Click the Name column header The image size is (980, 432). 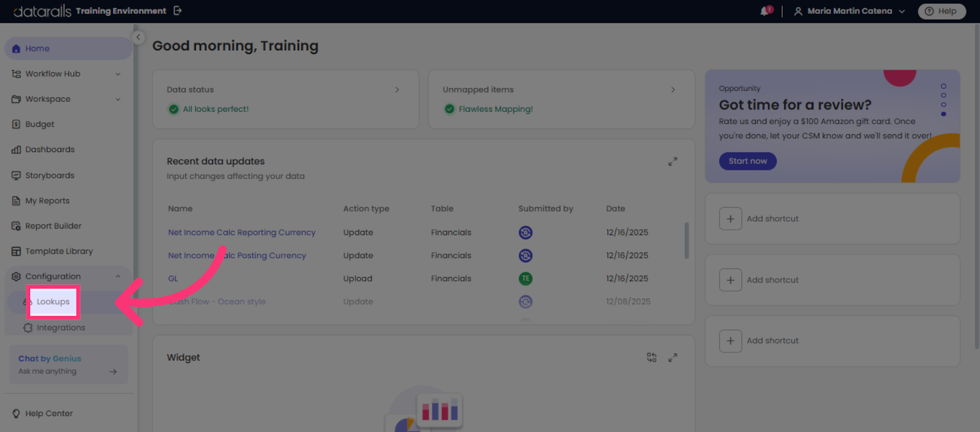pyautogui.click(x=180, y=209)
